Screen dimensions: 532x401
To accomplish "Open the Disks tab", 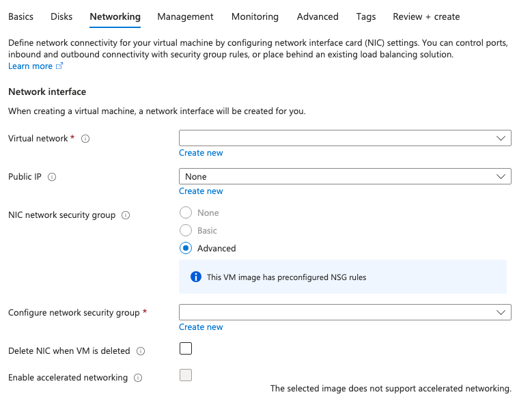I will point(61,16).
